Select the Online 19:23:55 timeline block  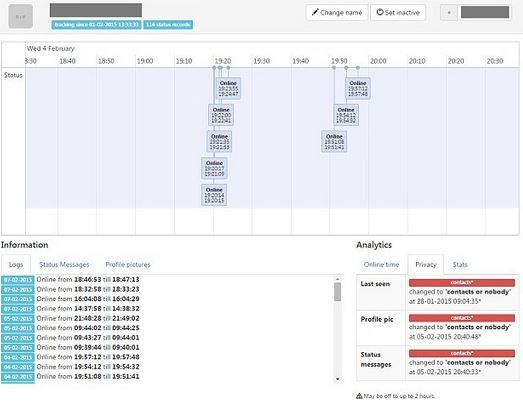(x=228, y=88)
